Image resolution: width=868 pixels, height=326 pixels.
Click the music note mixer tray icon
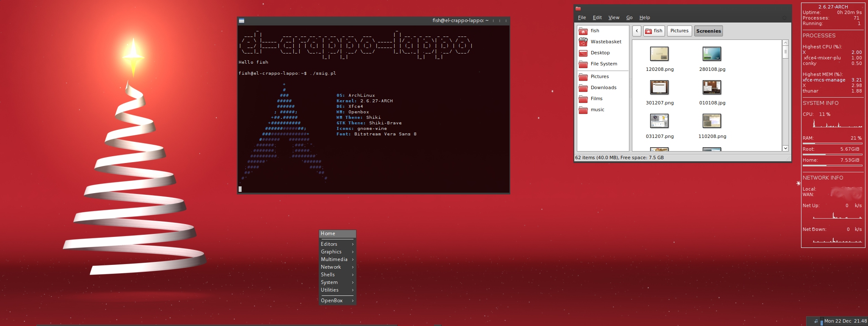pos(815,321)
